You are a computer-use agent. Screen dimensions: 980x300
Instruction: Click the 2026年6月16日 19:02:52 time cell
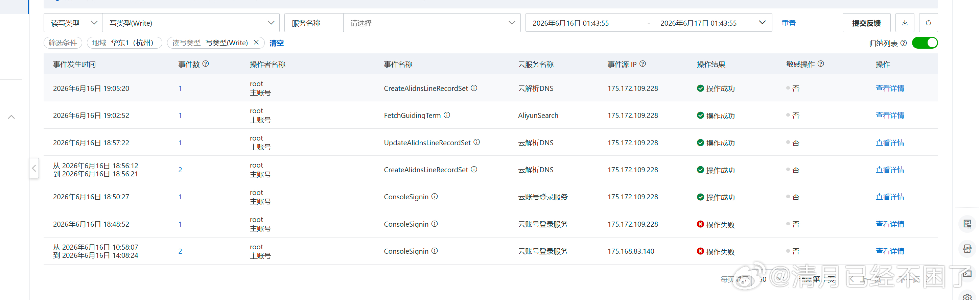91,115
